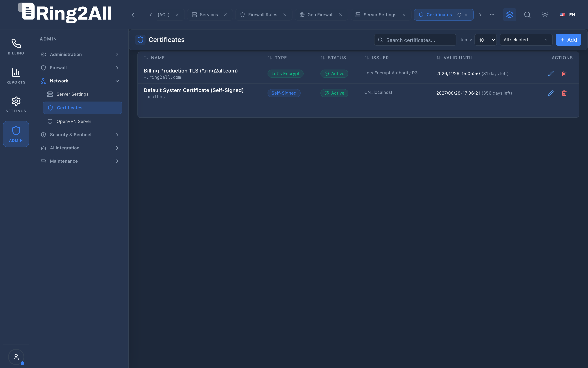Delete the Billing Production TLS certificate
Image resolution: width=588 pixels, height=368 pixels.
(x=564, y=73)
